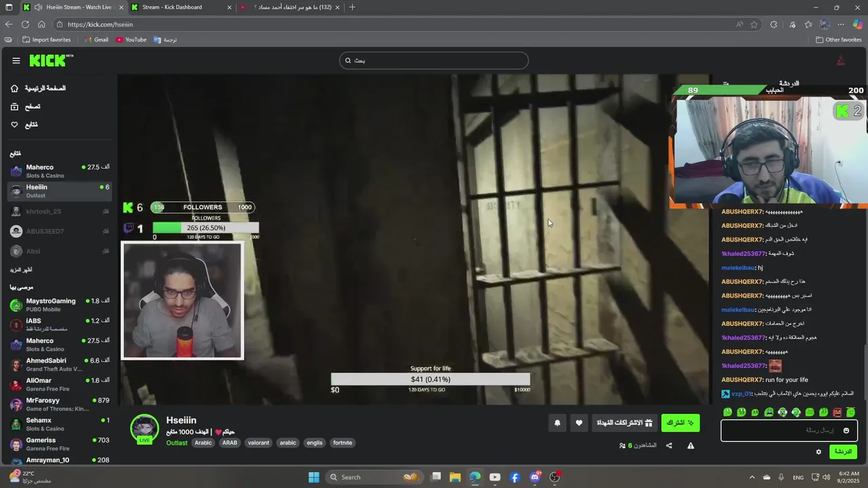Click the gift subscriptions button

point(624,423)
